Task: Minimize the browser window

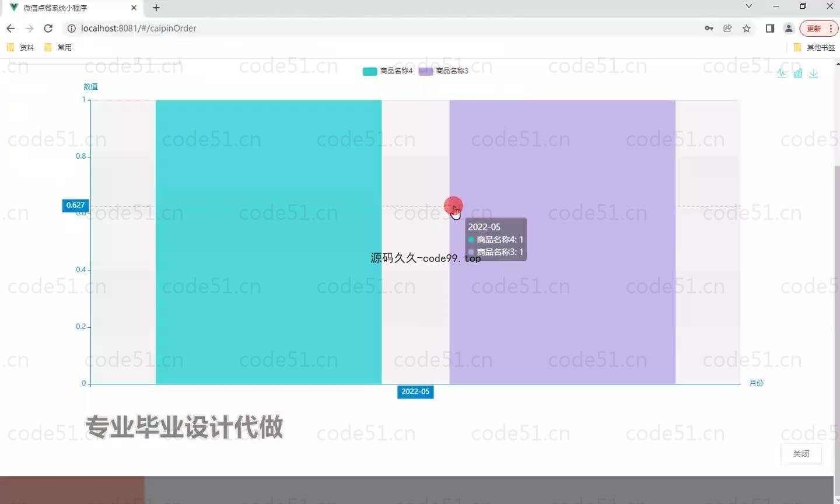Action: [x=776, y=6]
